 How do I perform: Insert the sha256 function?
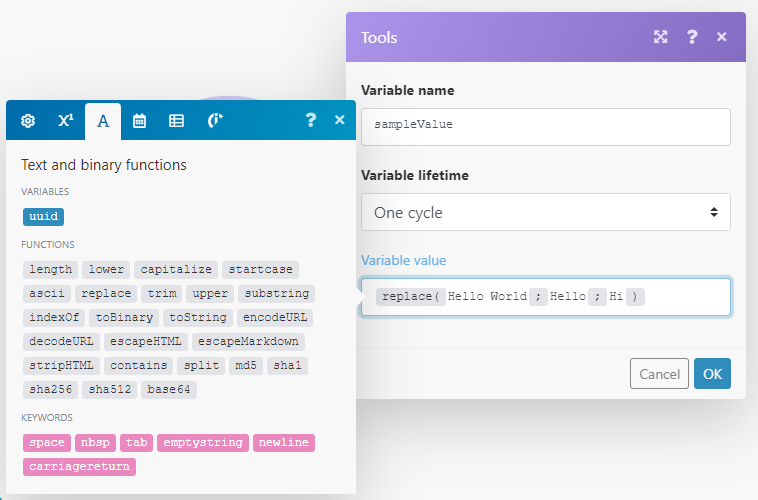(x=50, y=390)
